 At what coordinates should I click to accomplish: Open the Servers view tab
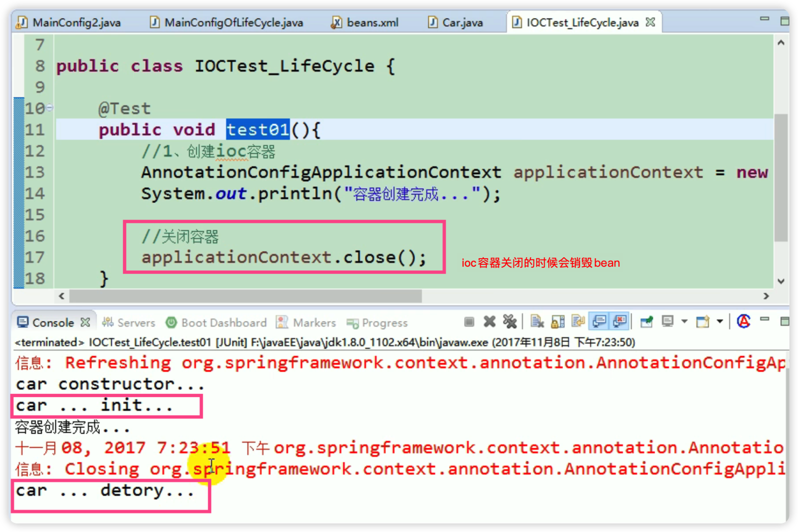129,323
